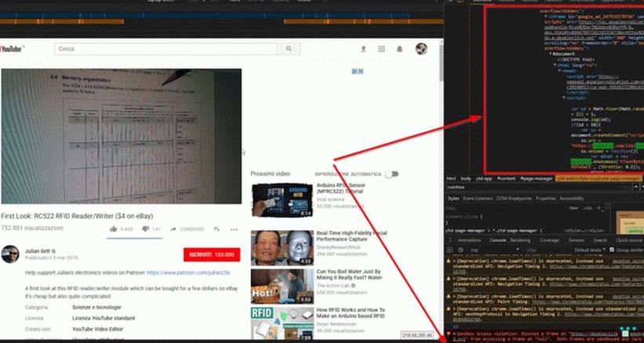Click the clear console icon
This screenshot has height=343, width=644.
(460, 250)
